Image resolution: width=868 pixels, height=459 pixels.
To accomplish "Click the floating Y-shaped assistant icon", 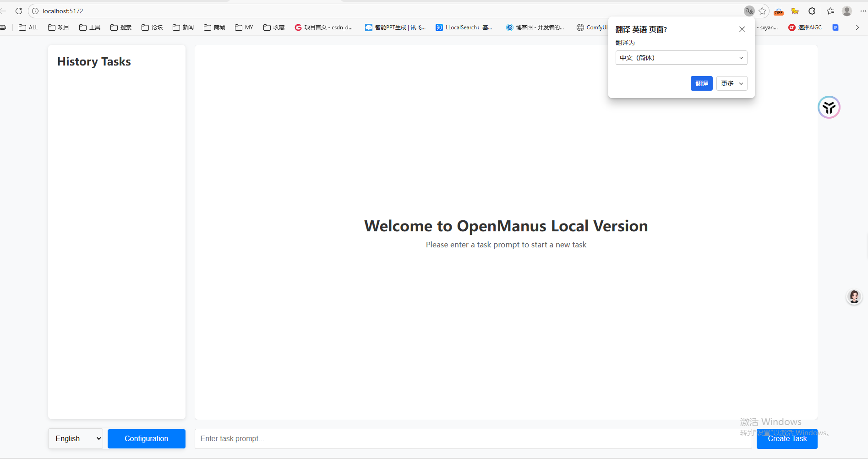I will click(x=829, y=107).
